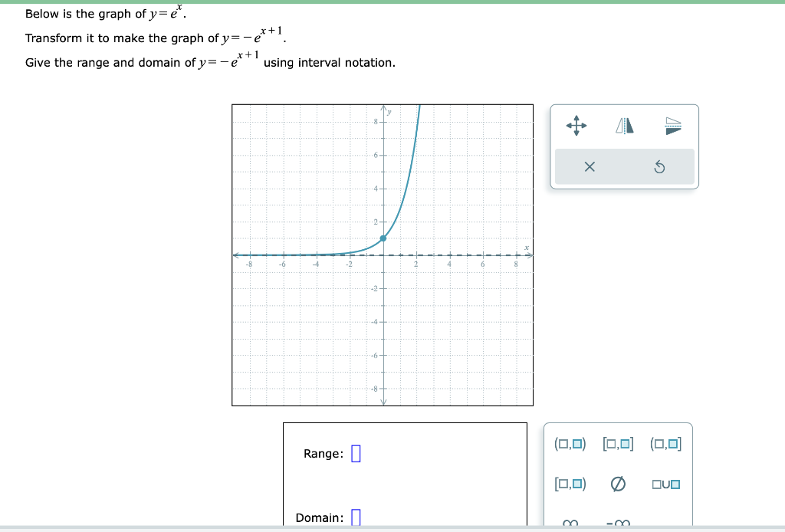Insert half-open interval (□,□] notation
785x532 pixels.
[666, 444]
